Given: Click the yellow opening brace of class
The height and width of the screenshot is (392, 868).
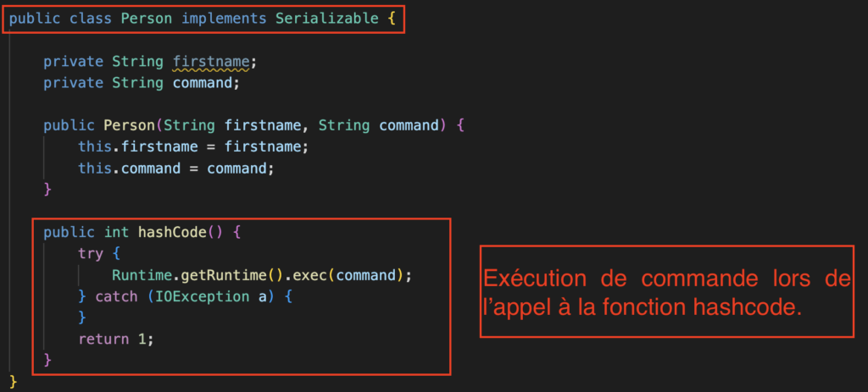Looking at the screenshot, I should pyautogui.click(x=392, y=19).
